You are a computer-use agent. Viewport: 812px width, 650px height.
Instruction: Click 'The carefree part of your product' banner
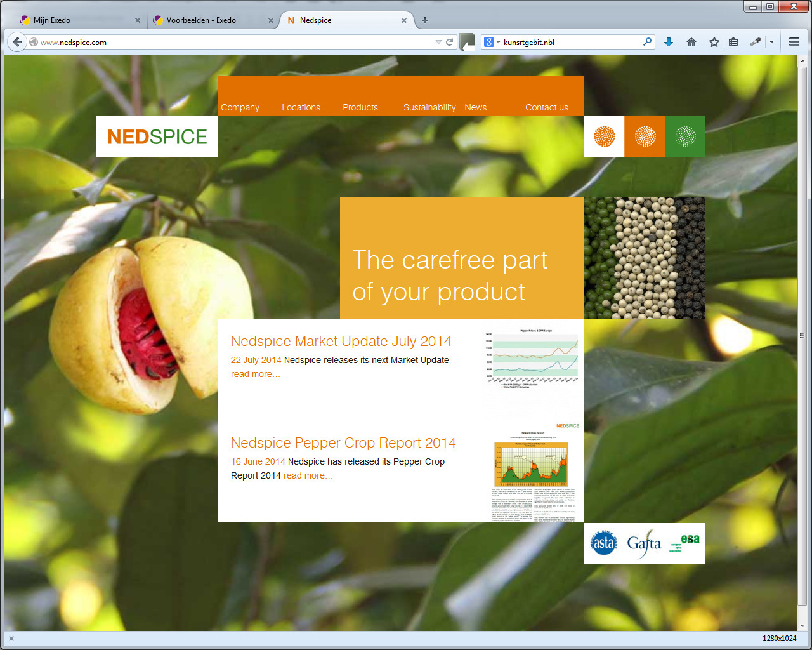462,258
